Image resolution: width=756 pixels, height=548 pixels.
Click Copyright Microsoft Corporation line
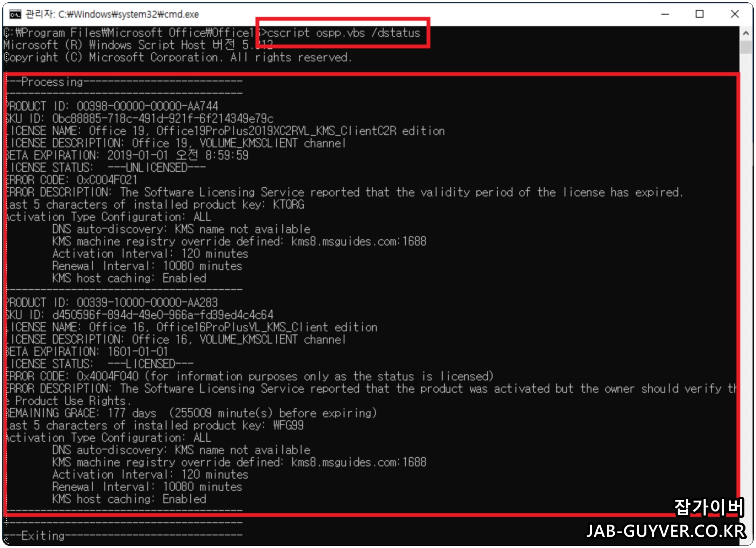tap(178, 58)
